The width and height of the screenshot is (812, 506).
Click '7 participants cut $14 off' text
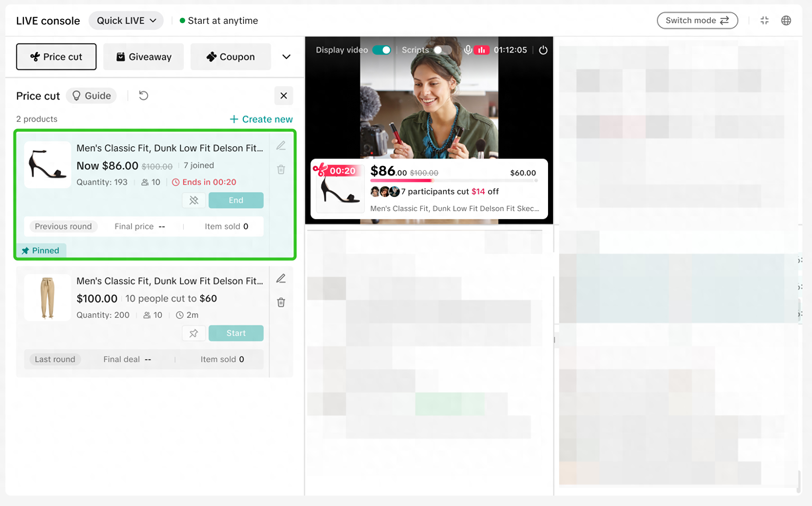pyautogui.click(x=450, y=192)
